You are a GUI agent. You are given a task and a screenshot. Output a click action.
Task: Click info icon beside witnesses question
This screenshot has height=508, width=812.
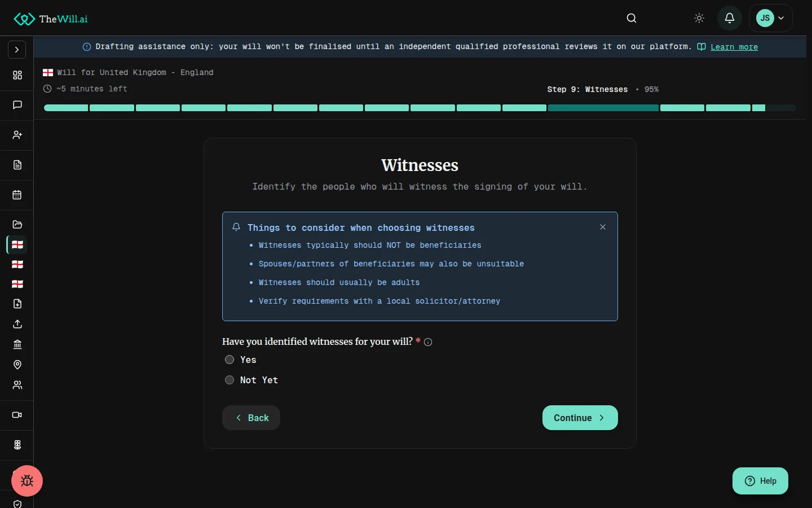pos(428,342)
